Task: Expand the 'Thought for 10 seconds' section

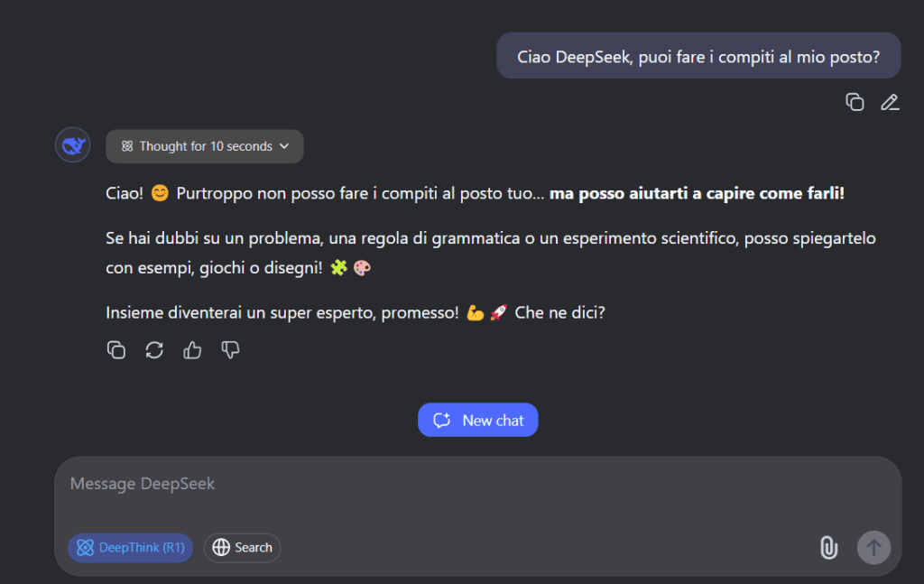Action: point(205,146)
